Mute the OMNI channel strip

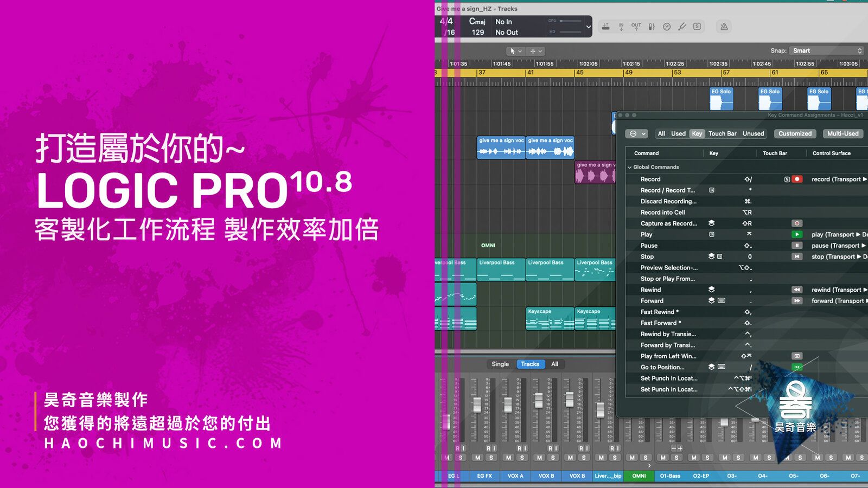[632, 458]
